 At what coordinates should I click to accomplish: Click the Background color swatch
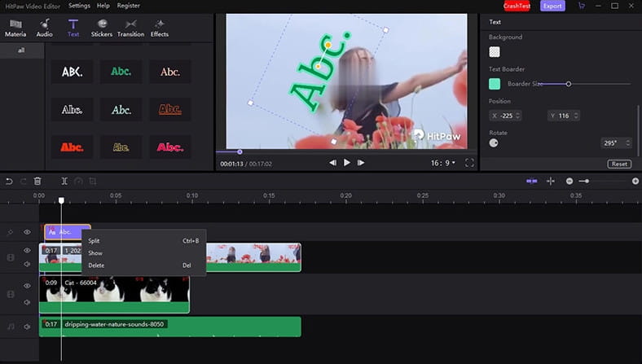click(495, 52)
